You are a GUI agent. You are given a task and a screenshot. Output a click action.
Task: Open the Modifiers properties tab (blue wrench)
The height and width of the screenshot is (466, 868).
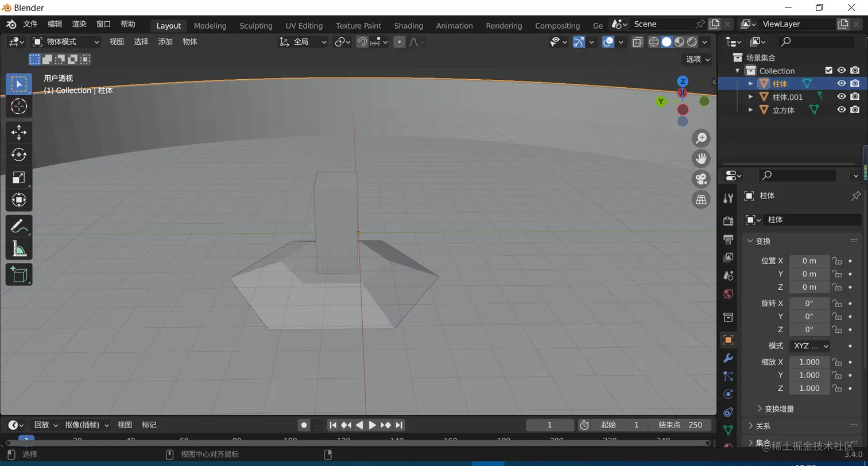728,358
